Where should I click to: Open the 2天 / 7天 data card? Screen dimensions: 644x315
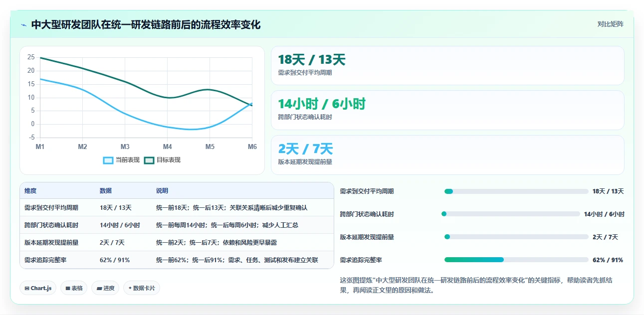(447, 155)
